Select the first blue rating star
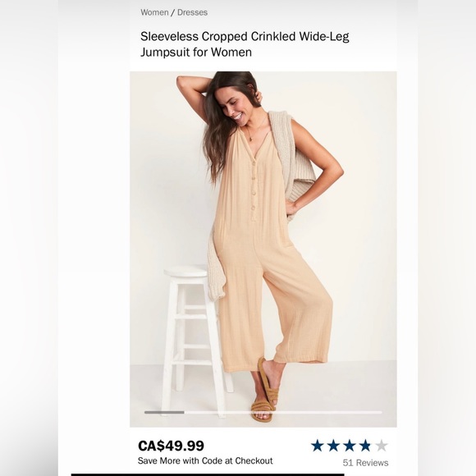476x476 pixels. point(318,446)
